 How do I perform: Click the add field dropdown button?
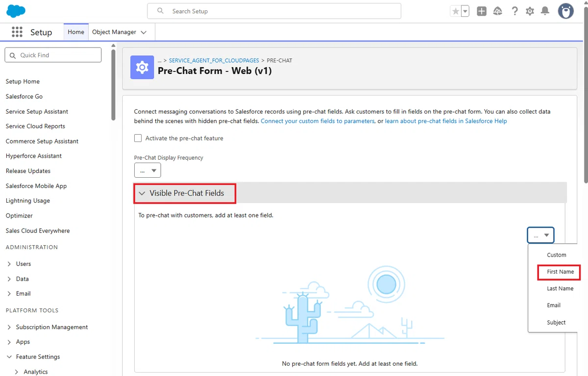point(540,235)
